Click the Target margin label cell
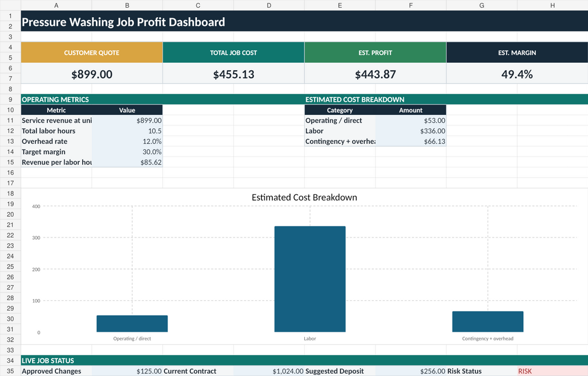This screenshot has height=376, width=588. 56,152
